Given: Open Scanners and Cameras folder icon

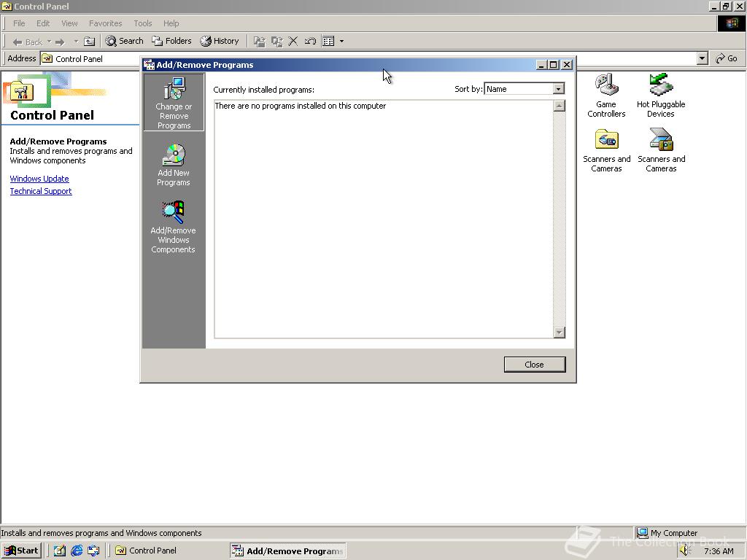Looking at the screenshot, I should tap(606, 150).
